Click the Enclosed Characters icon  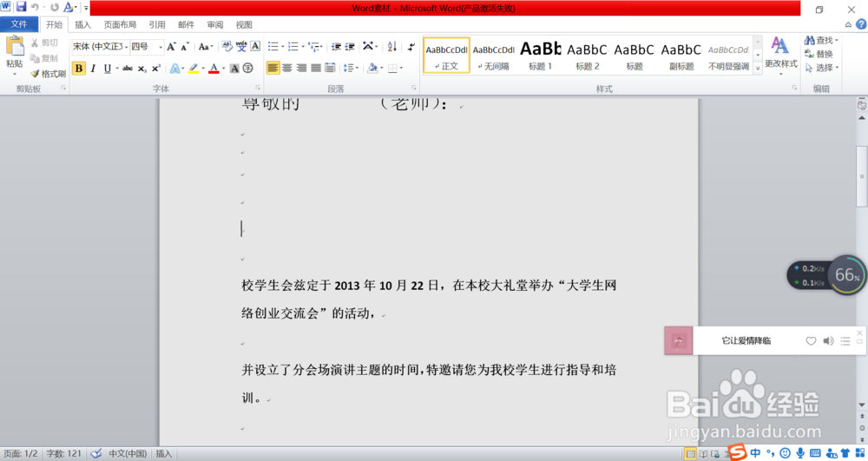click(x=248, y=68)
